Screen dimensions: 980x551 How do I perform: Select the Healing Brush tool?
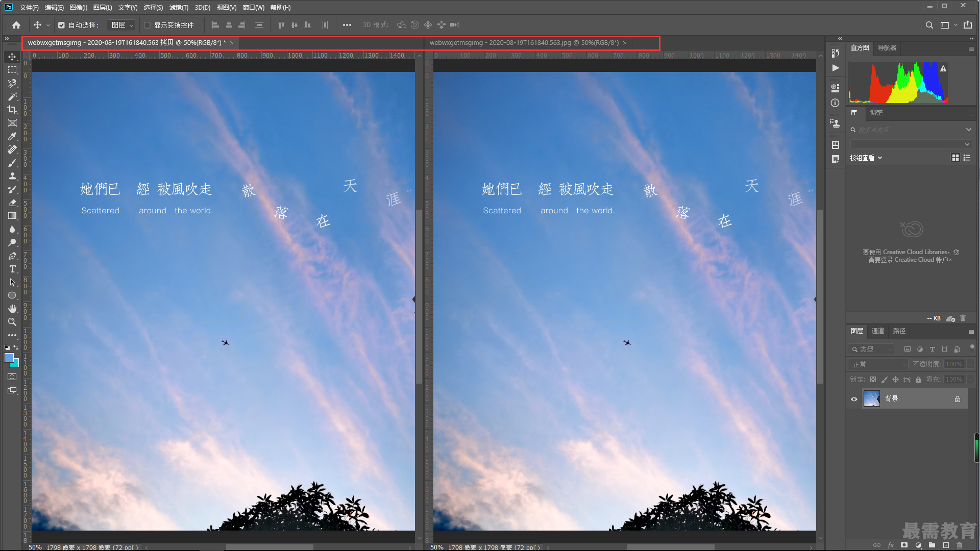tap(12, 149)
